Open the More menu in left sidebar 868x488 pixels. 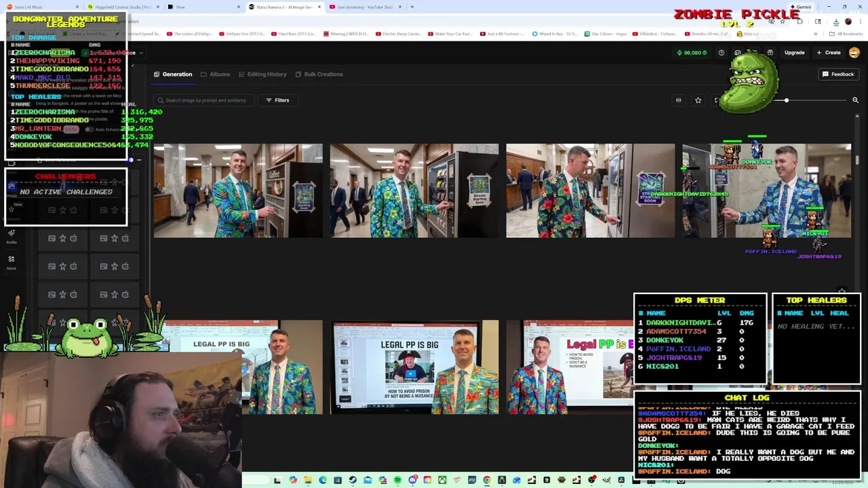(12, 262)
